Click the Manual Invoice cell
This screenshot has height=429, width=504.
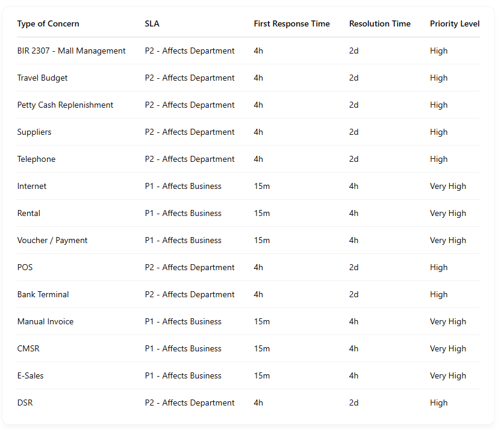pos(45,322)
